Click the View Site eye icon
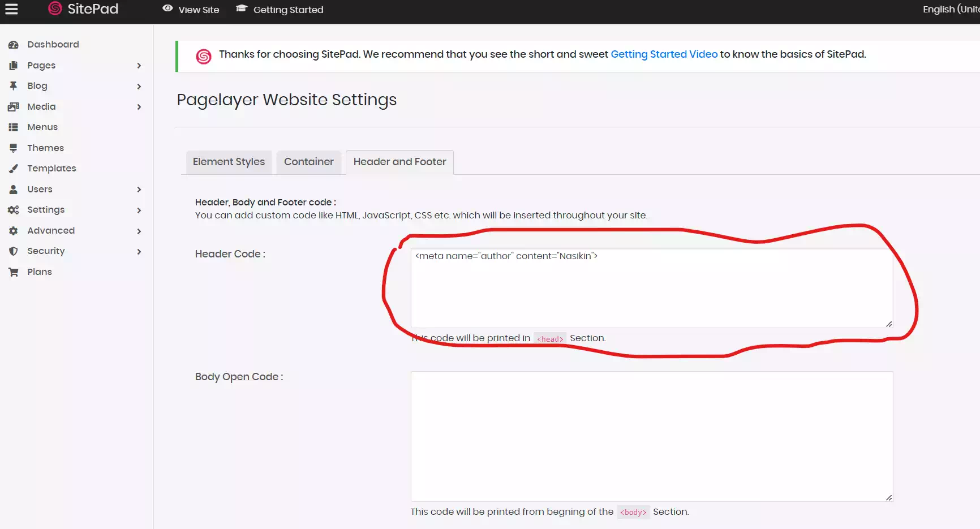Viewport: 980px width, 529px height. 167,8
